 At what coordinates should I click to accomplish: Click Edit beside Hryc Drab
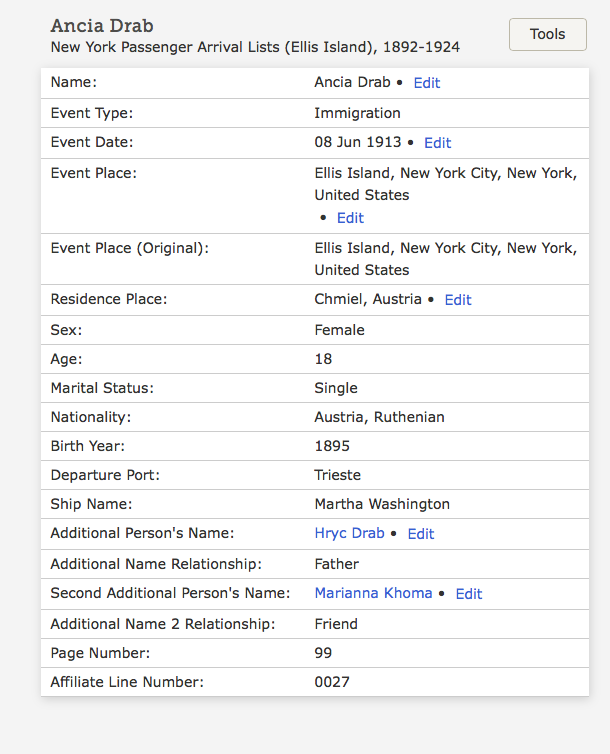(421, 534)
